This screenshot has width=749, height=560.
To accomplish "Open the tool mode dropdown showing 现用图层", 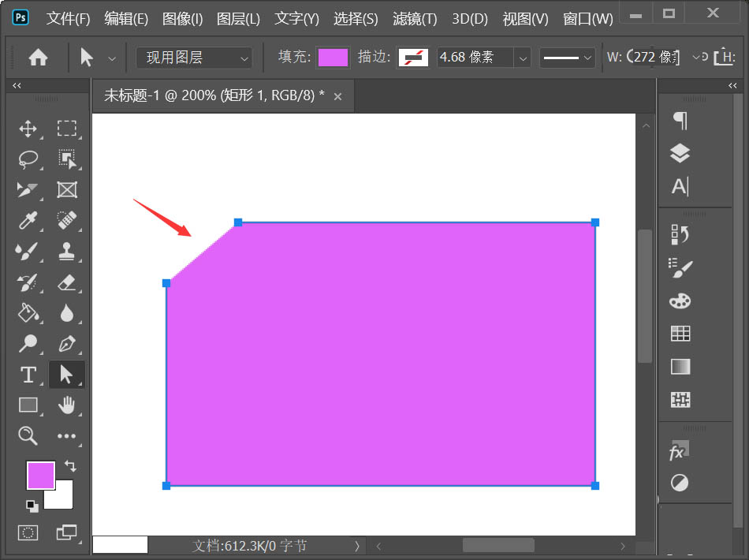I will [x=193, y=58].
